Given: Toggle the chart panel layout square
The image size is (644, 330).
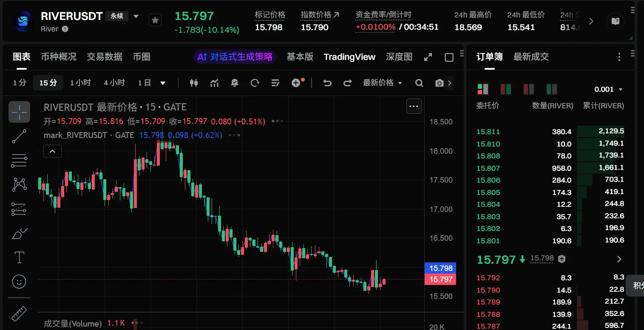Looking at the screenshot, I should coord(449,57).
